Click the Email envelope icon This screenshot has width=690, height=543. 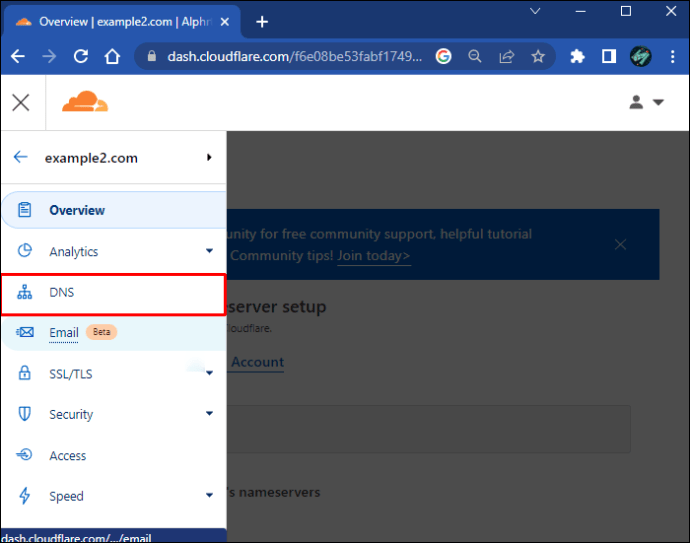pos(25,332)
